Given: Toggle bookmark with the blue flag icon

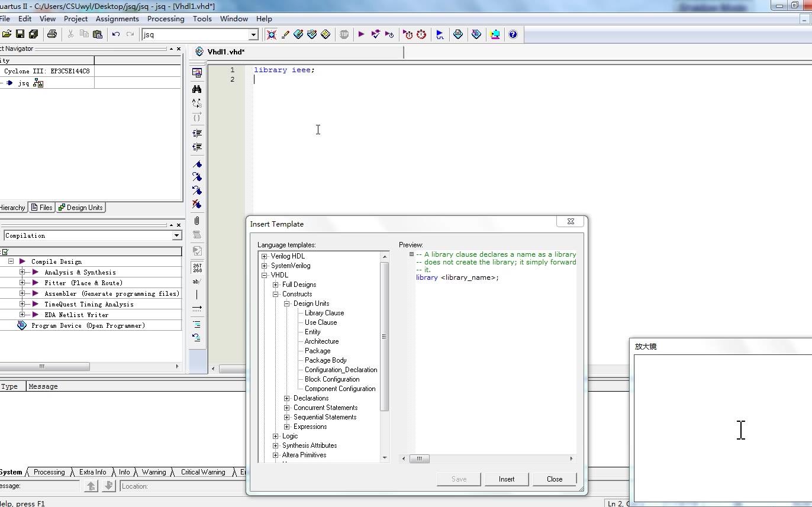Looking at the screenshot, I should point(197,164).
